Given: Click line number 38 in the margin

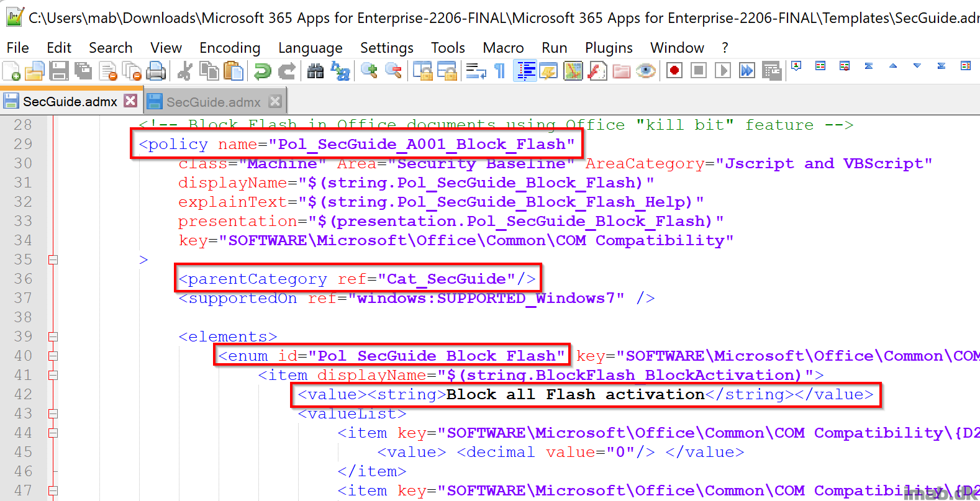Looking at the screenshot, I should coord(23,317).
